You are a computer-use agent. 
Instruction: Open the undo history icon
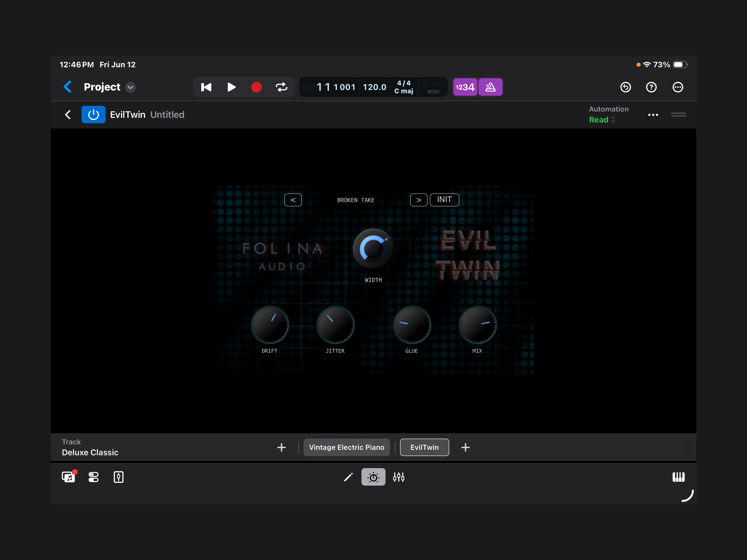click(x=625, y=87)
